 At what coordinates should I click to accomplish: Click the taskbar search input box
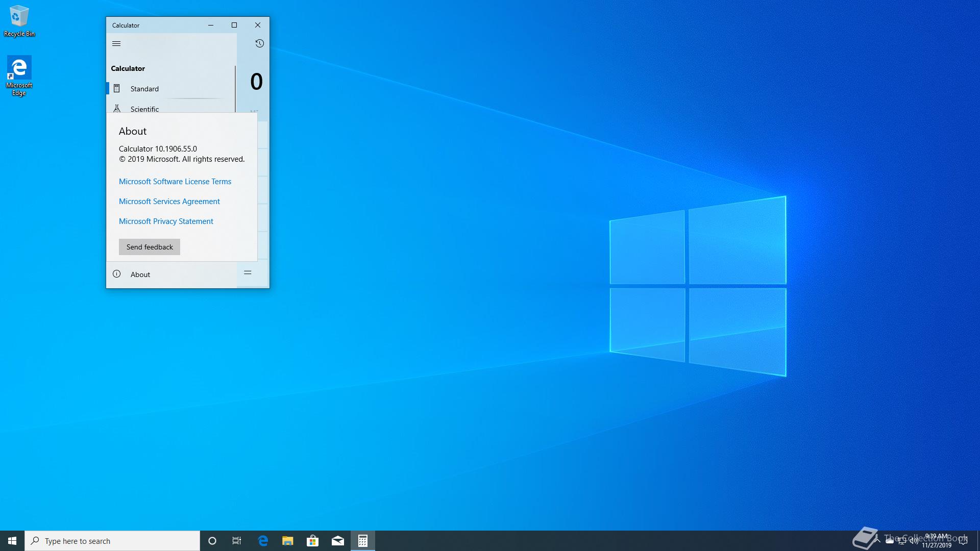[112, 541]
